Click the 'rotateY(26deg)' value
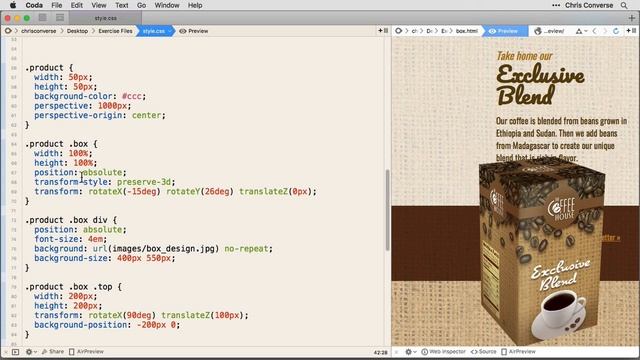Viewport: 640px width, 360px height. point(200,191)
